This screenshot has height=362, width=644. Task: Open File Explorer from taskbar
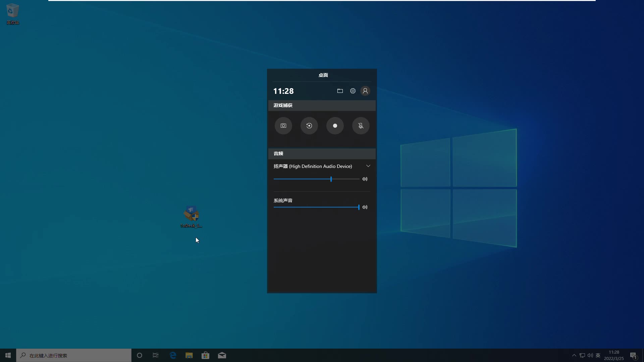pyautogui.click(x=189, y=355)
